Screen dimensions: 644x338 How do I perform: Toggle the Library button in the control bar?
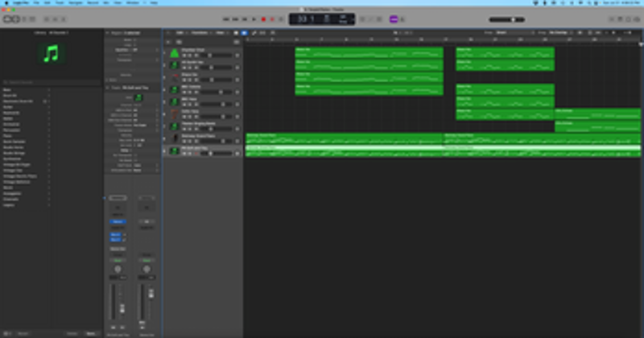coord(7,19)
